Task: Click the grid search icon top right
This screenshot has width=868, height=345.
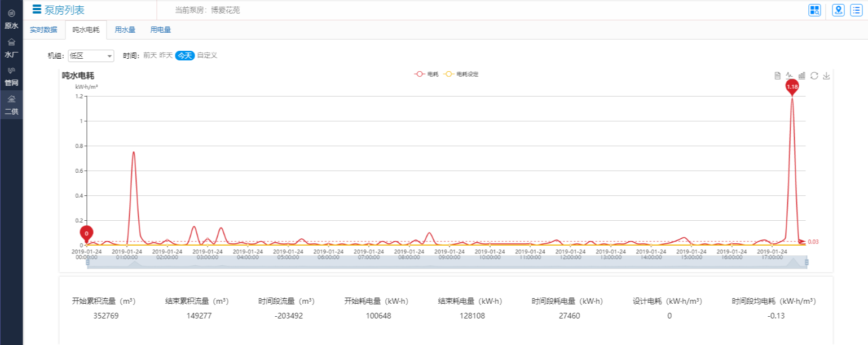Action: tap(814, 10)
